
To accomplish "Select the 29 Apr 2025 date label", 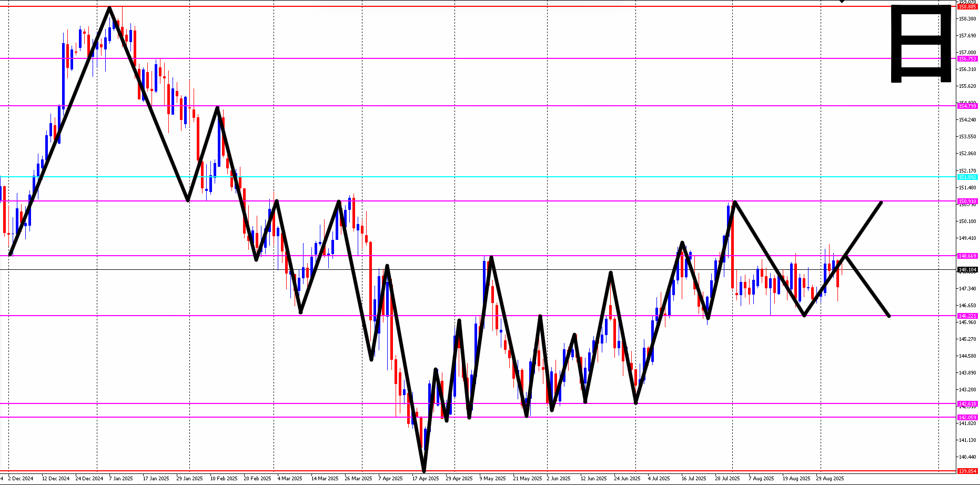I will (x=459, y=479).
